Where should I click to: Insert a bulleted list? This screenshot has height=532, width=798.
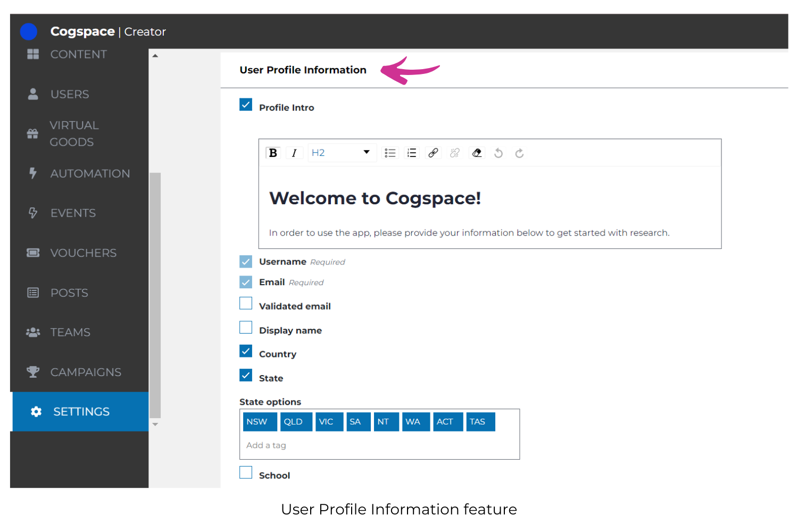point(390,153)
